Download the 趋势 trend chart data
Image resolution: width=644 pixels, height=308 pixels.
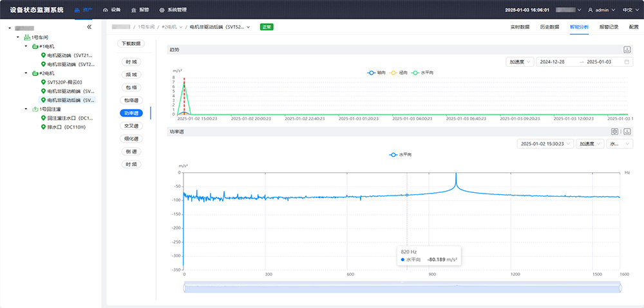[x=627, y=50]
